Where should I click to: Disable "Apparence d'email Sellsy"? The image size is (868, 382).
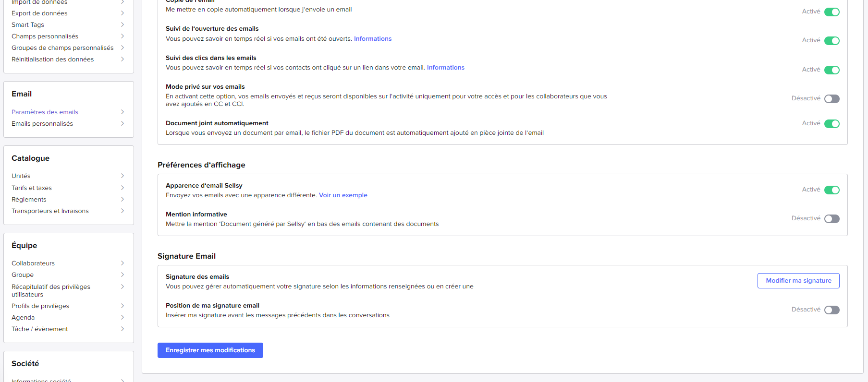[x=832, y=190]
